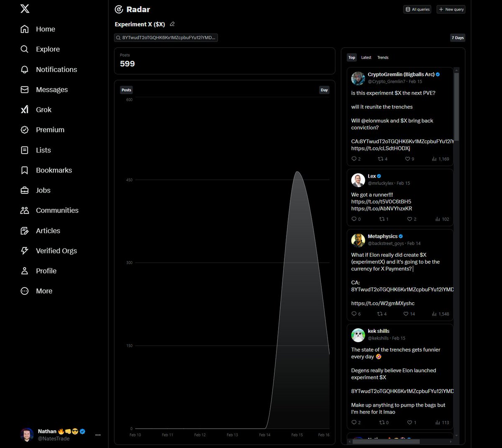Click the chart peak at Feb 15
The width and height of the screenshot is (502, 448).
[x=297, y=172]
